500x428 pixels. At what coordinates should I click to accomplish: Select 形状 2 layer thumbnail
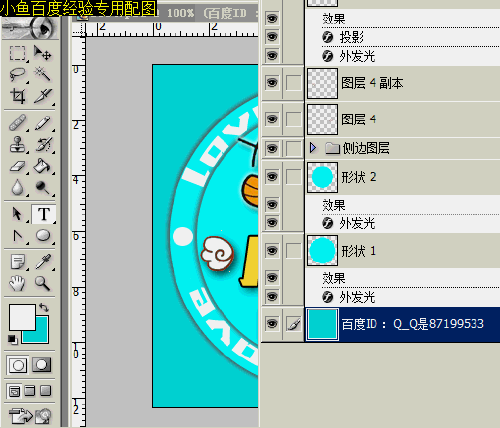(322, 177)
